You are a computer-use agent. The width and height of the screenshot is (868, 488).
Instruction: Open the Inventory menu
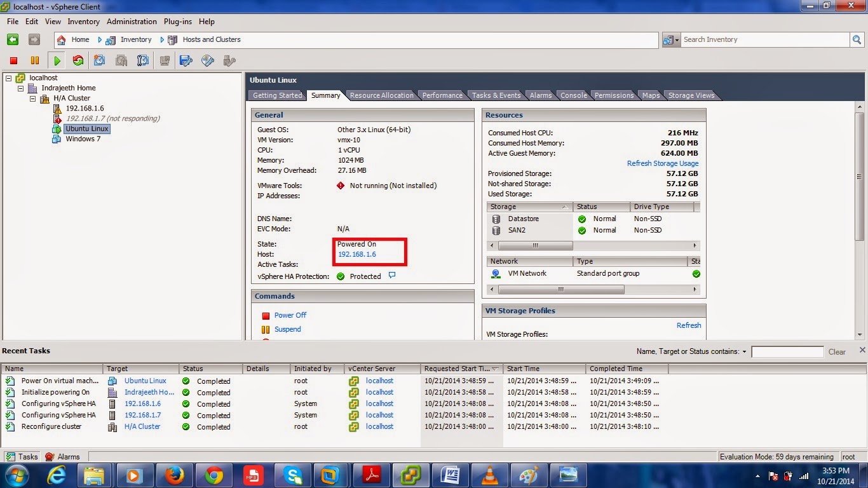(83, 21)
